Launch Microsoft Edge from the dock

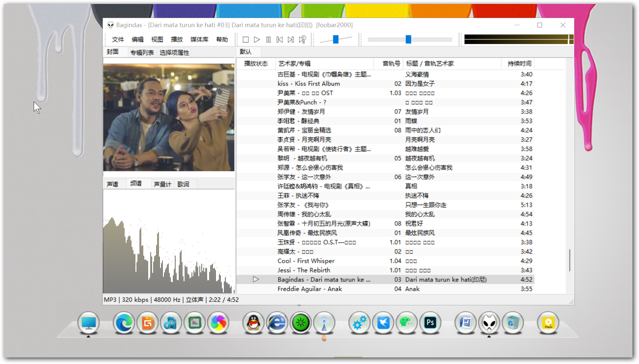pos(124,323)
